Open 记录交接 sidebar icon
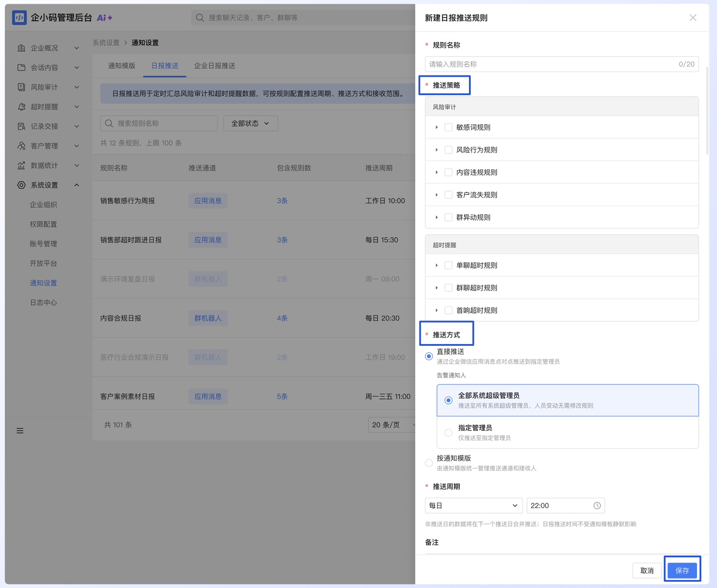Screen dimensions: 717x588 (21, 126)
